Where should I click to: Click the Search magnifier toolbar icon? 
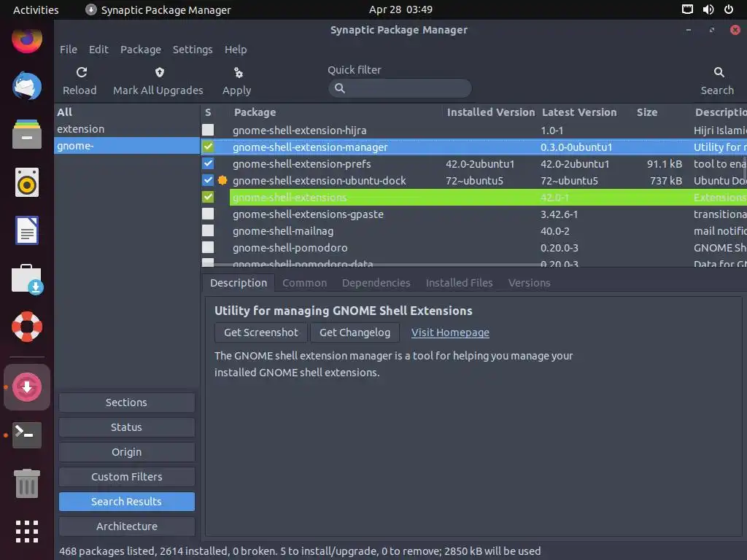719,72
